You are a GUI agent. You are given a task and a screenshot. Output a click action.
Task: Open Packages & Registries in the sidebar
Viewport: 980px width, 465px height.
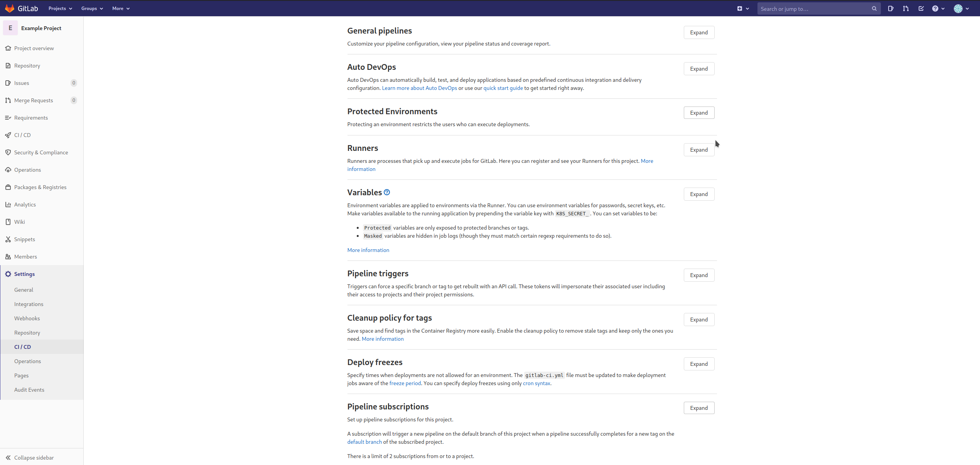coord(40,187)
